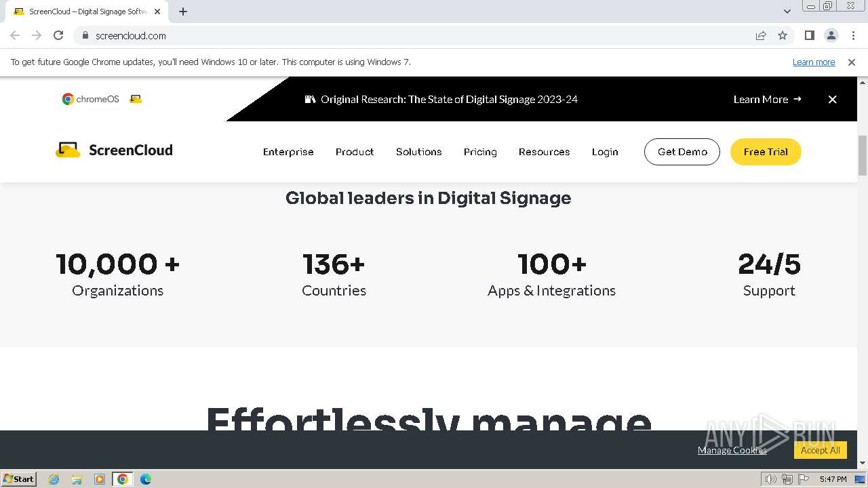Click the '136+' Countries figure
The height and width of the screenshot is (488, 868).
[334, 264]
